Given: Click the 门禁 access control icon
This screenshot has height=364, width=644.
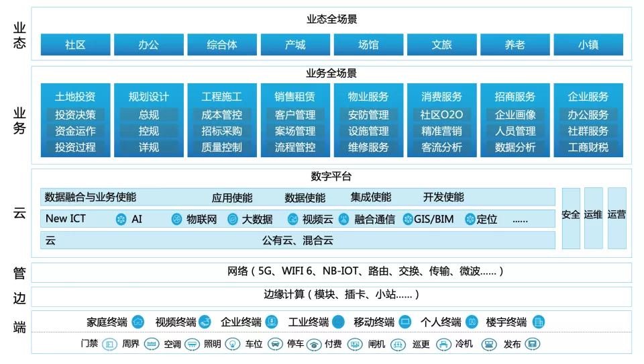Looking at the screenshot, I should tap(109, 344).
